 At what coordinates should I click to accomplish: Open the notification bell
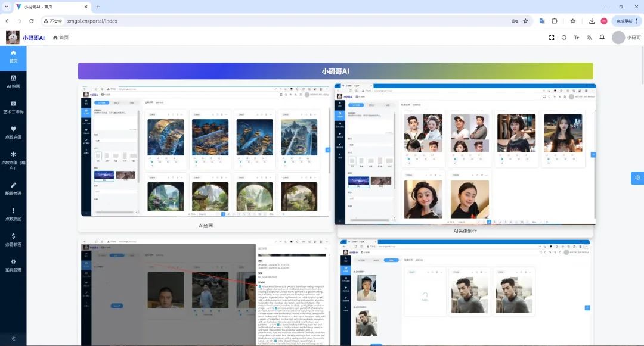click(602, 37)
